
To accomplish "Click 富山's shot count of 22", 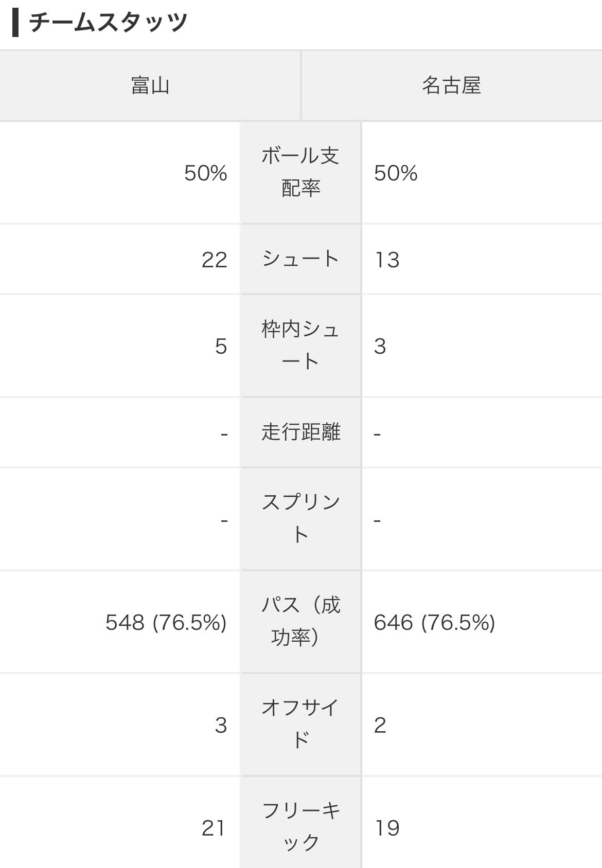I will 214,260.
